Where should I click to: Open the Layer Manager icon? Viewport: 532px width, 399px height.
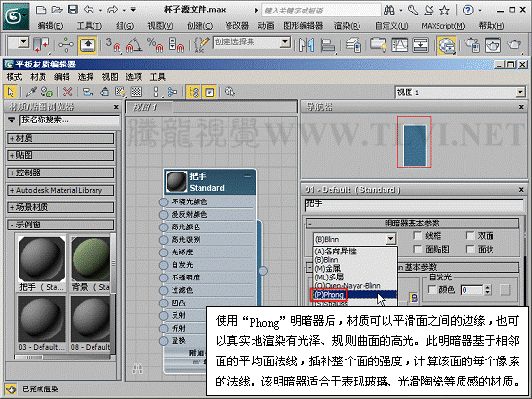353,44
